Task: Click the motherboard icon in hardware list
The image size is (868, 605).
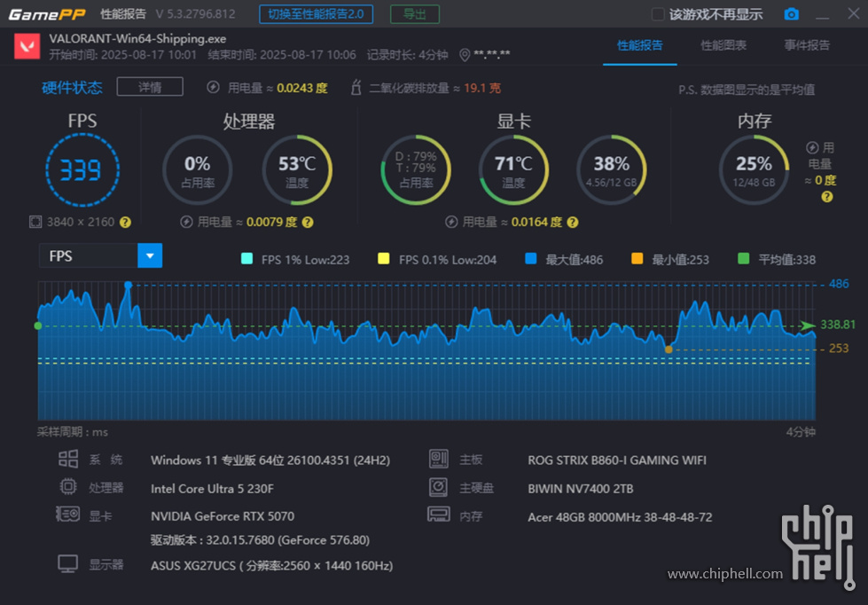Action: click(438, 459)
